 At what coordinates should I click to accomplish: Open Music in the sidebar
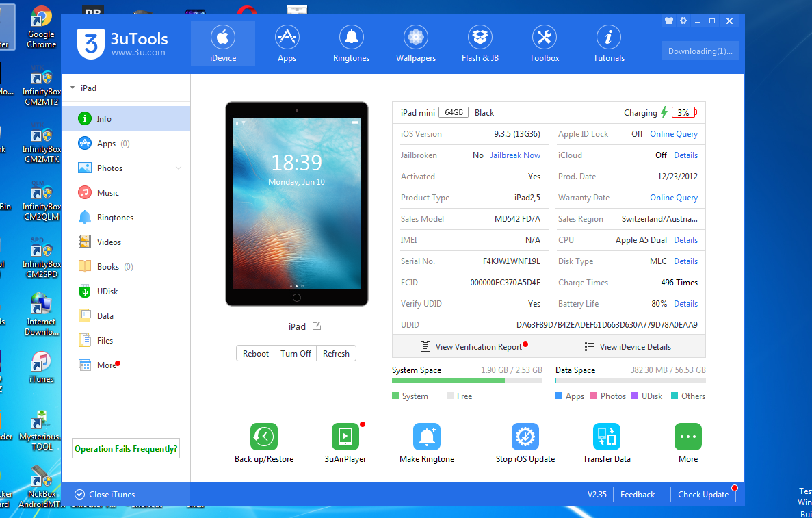pos(126,193)
